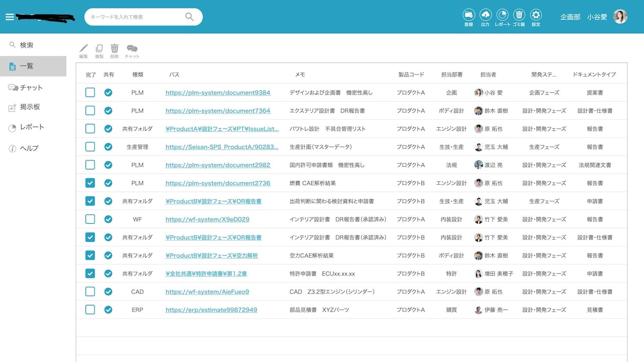Image resolution: width=644 pixels, height=362 pixels.
Task: Click shared check icon for X9eD029 row
Action: click(108, 219)
